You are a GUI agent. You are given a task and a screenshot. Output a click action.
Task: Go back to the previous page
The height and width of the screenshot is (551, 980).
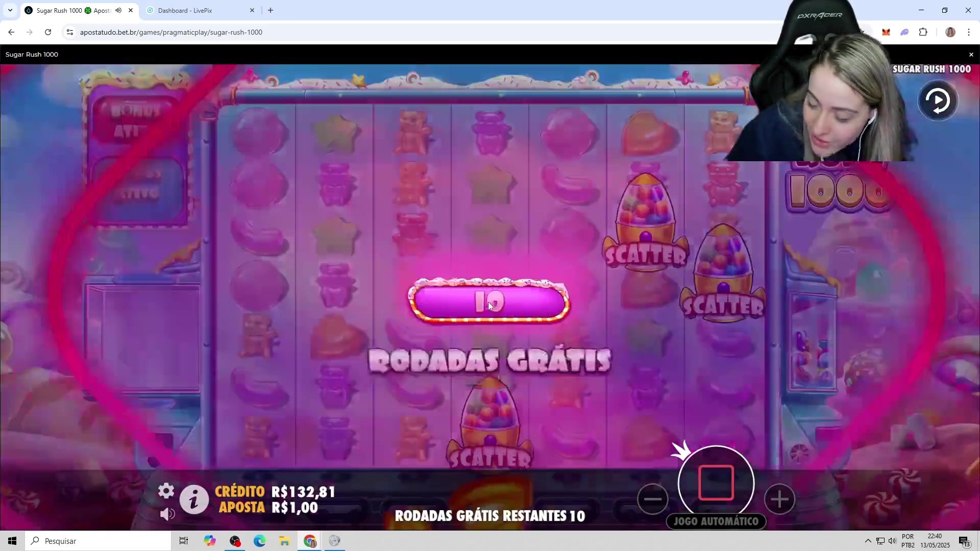click(11, 32)
